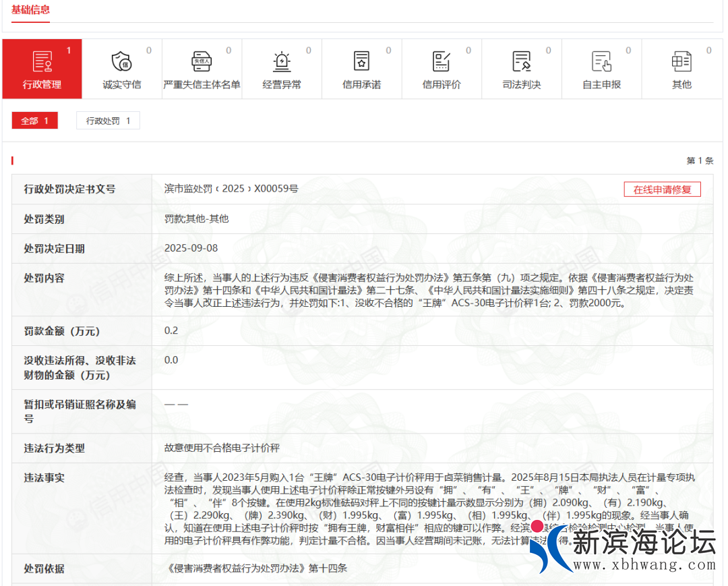The height and width of the screenshot is (586, 728).
Task: Filter by 行政处罚 1
Action: pyautogui.click(x=108, y=121)
